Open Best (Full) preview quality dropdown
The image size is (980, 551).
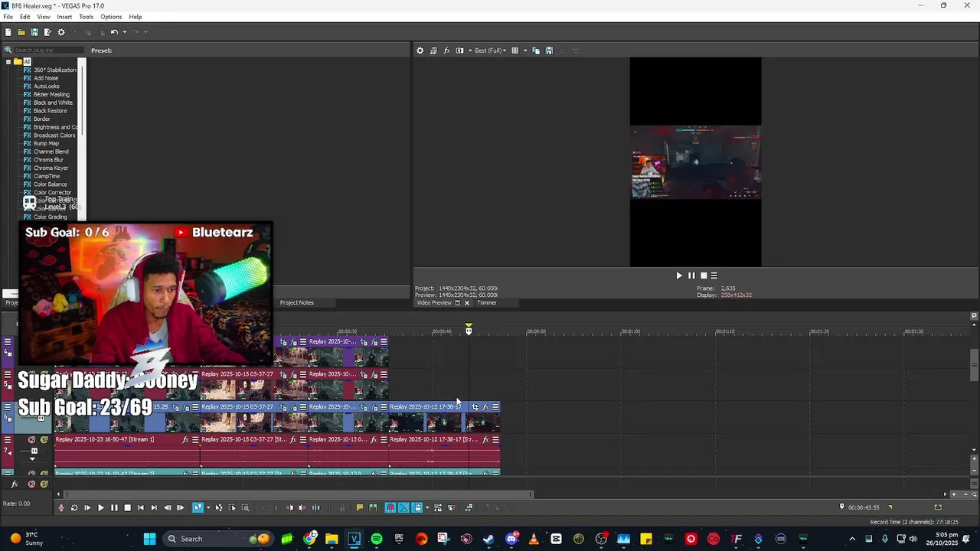tap(491, 51)
